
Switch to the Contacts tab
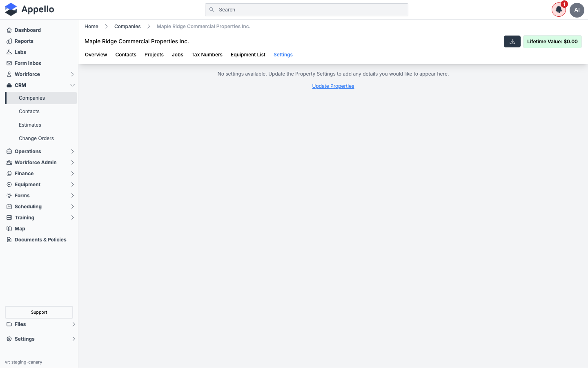[126, 55]
